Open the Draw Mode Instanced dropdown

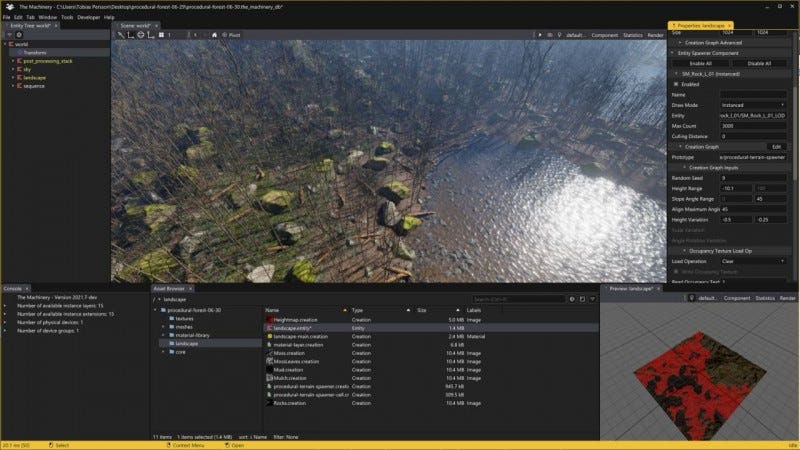pos(753,105)
